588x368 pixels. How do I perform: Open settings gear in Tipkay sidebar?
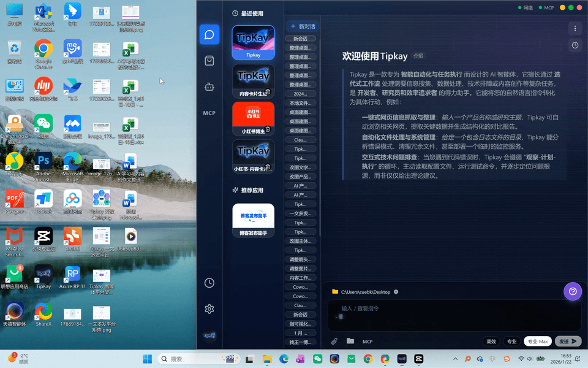coord(209,309)
